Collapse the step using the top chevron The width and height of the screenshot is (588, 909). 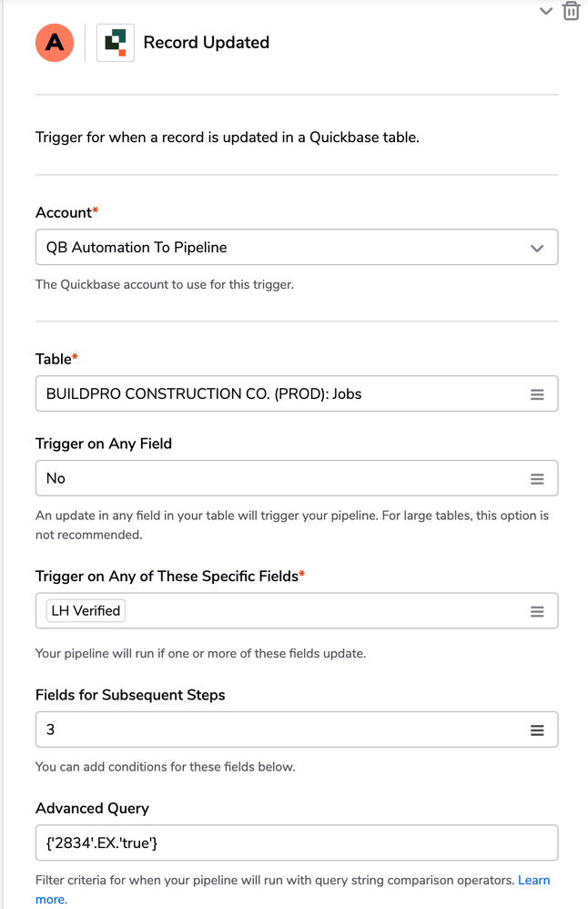click(x=546, y=10)
